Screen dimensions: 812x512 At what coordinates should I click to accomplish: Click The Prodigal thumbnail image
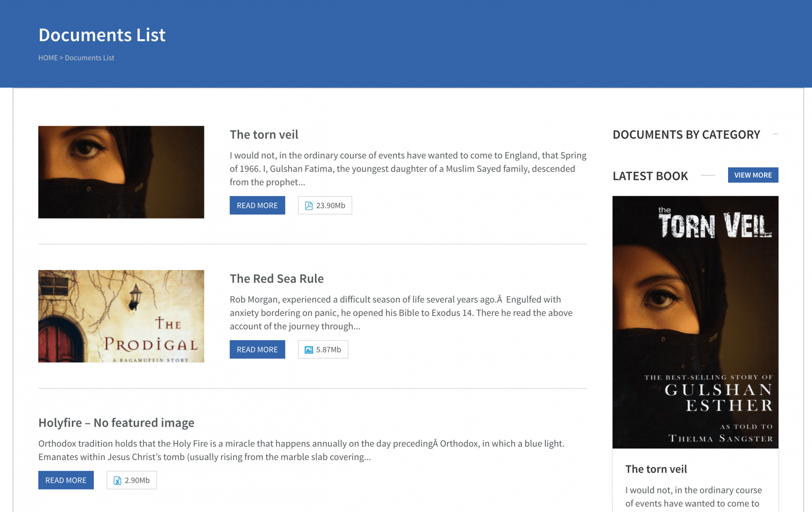pyautogui.click(x=121, y=316)
